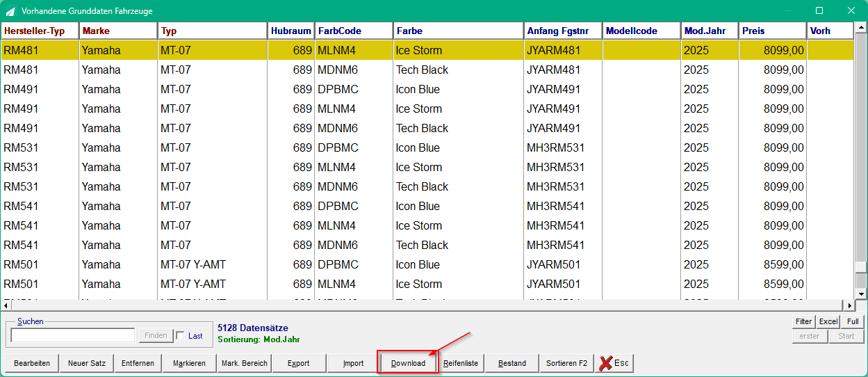Sort by the Hersteller-Typ column header

[x=40, y=31]
